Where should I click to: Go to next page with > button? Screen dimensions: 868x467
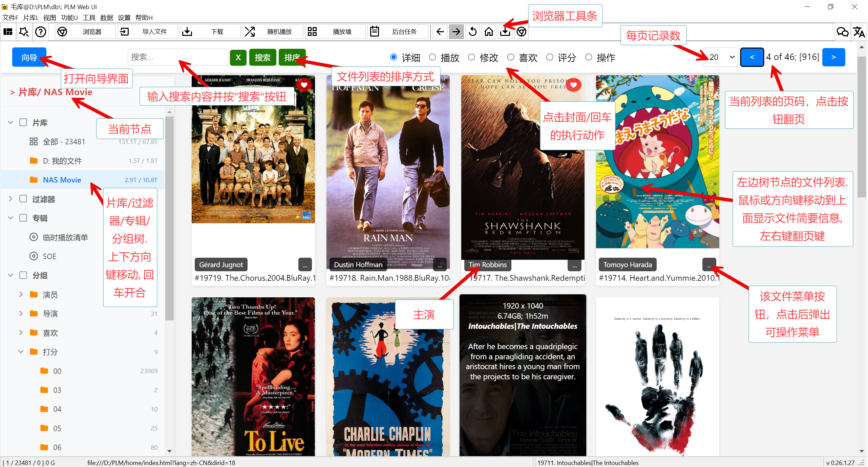tap(833, 57)
